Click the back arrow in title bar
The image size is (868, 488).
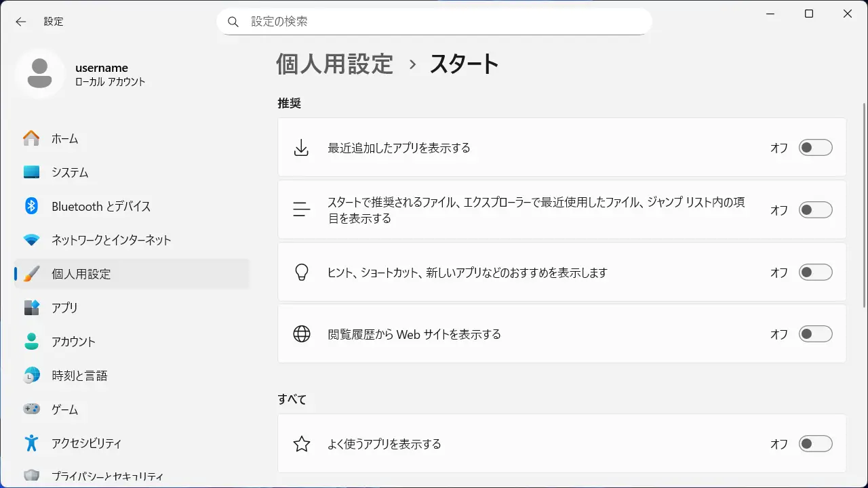[21, 22]
